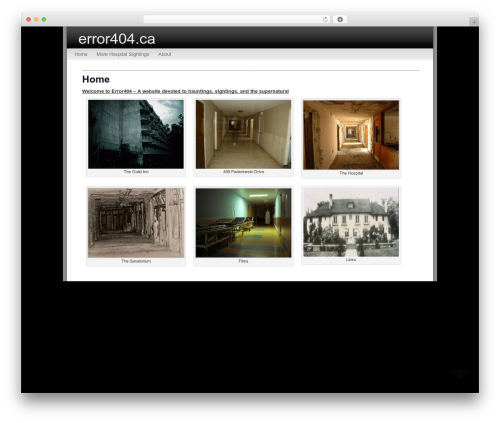500x423 pixels.
Task: Click the "Films" caption
Action: click(243, 261)
